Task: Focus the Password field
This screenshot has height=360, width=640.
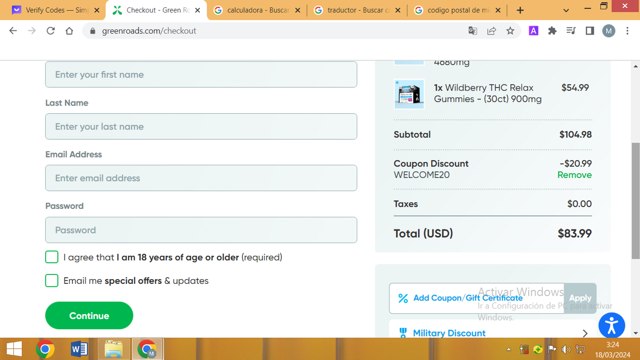Action: (201, 230)
